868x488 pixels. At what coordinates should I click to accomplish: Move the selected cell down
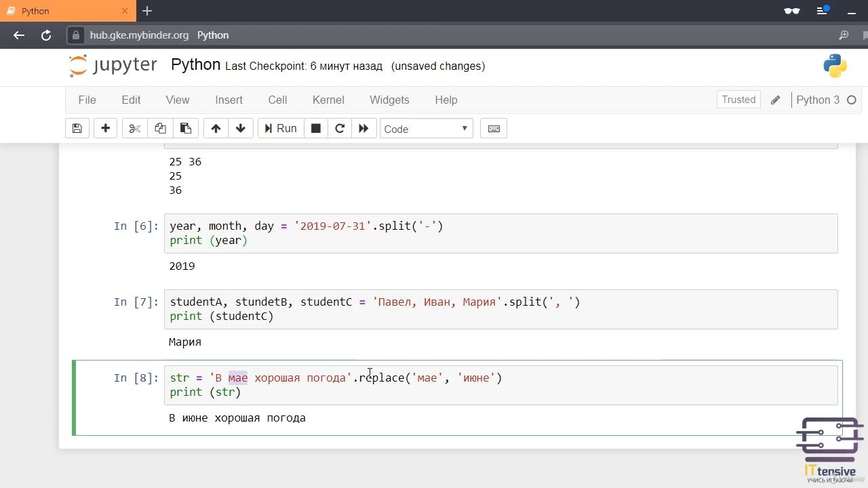241,129
